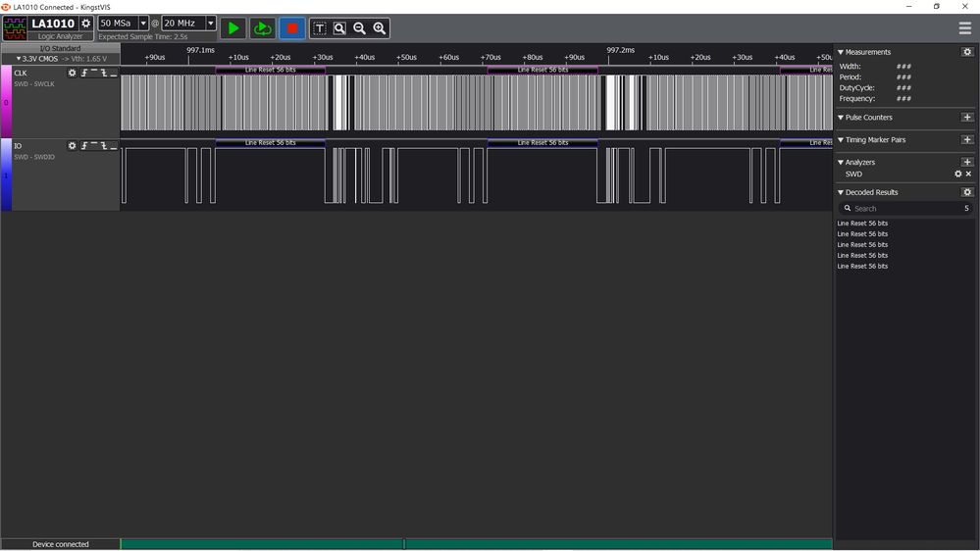Click the 'Device connected' status text
Viewport: 980px width, 551px height.
point(61,544)
